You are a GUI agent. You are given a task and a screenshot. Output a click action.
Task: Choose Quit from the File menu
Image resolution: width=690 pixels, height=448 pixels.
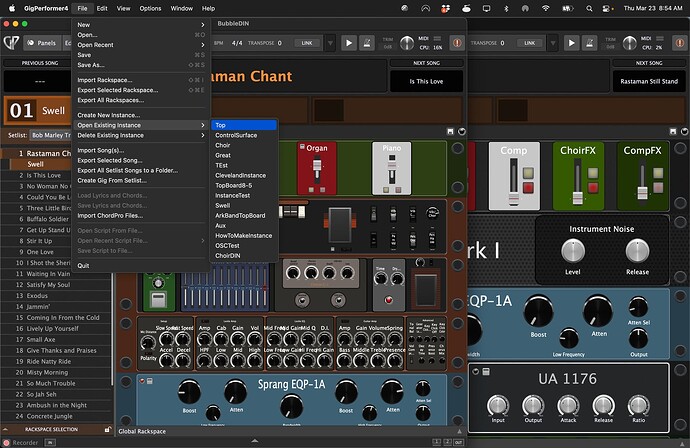pos(141,266)
